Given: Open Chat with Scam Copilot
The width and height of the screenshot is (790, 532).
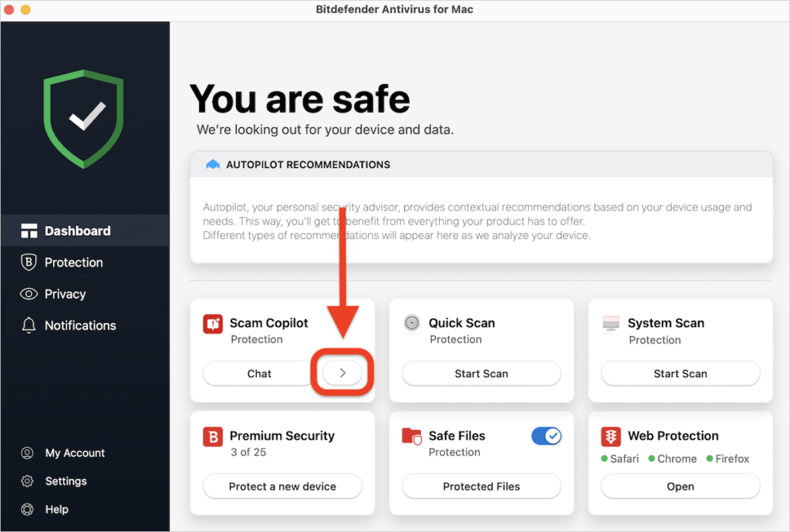Looking at the screenshot, I should point(258,373).
